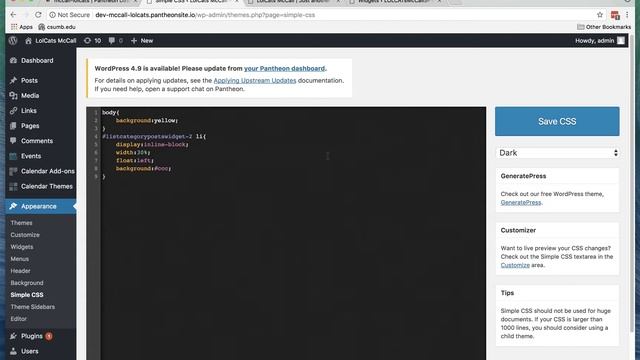Click the 'background:yellow;' code line

tap(147, 120)
